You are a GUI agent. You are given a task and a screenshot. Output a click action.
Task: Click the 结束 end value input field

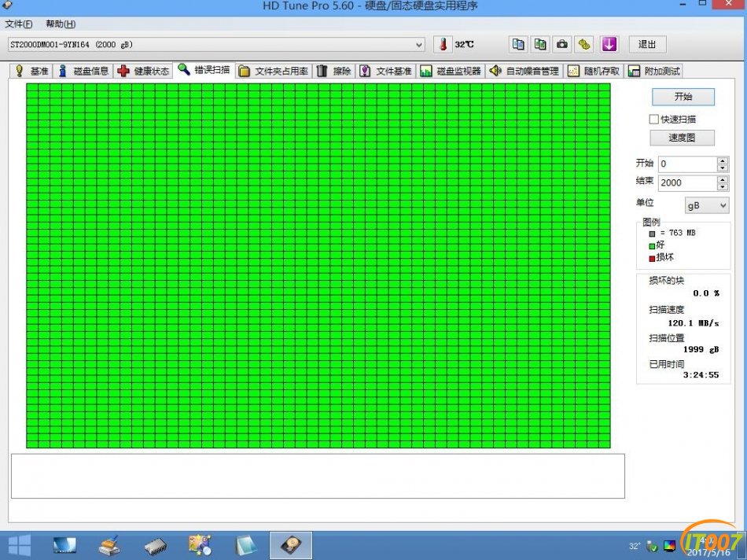(x=686, y=182)
